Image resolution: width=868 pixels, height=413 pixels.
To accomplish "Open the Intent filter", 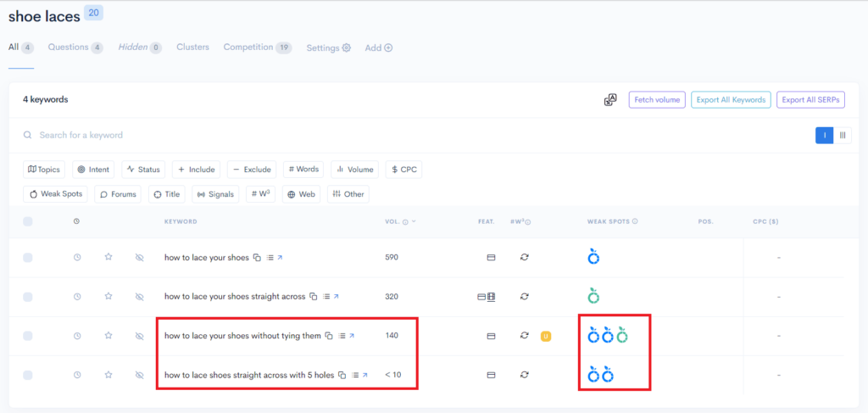I will [x=93, y=170].
